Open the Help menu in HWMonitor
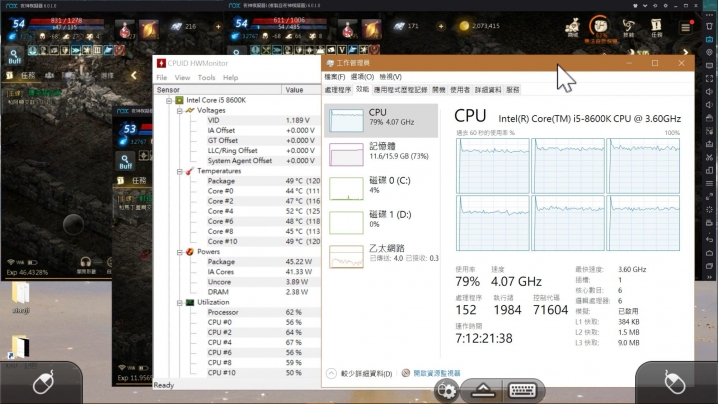This screenshot has height=404, width=720. click(231, 78)
